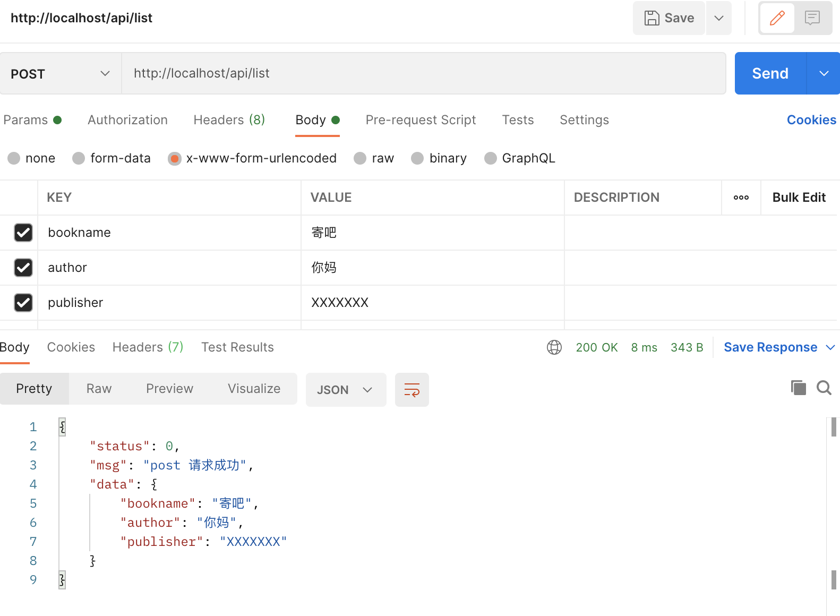Select the binary radio button
This screenshot has width=840, height=616.
417,158
